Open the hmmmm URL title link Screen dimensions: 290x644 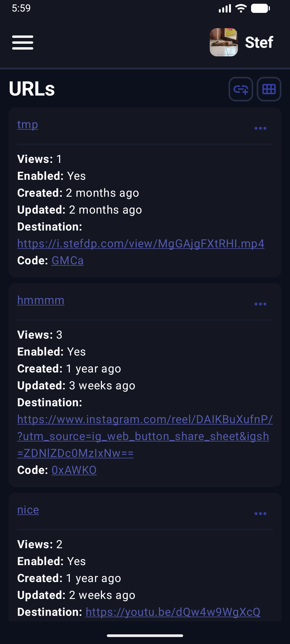tap(41, 300)
